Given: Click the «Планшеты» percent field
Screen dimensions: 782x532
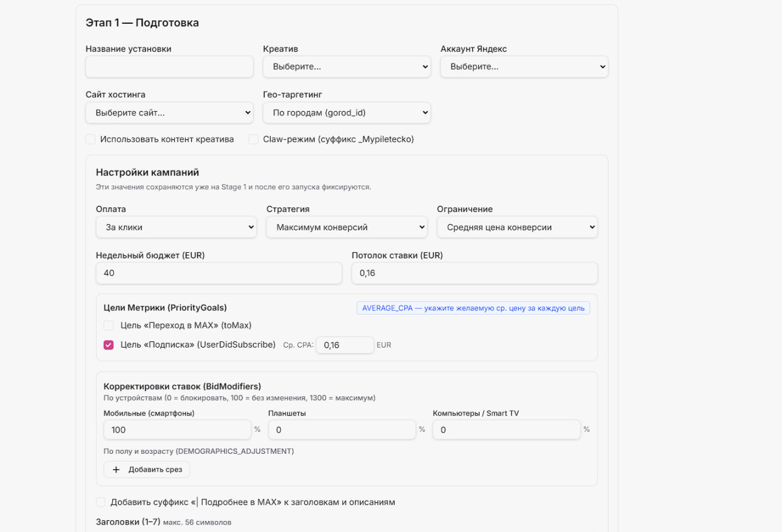Looking at the screenshot, I should [342, 430].
